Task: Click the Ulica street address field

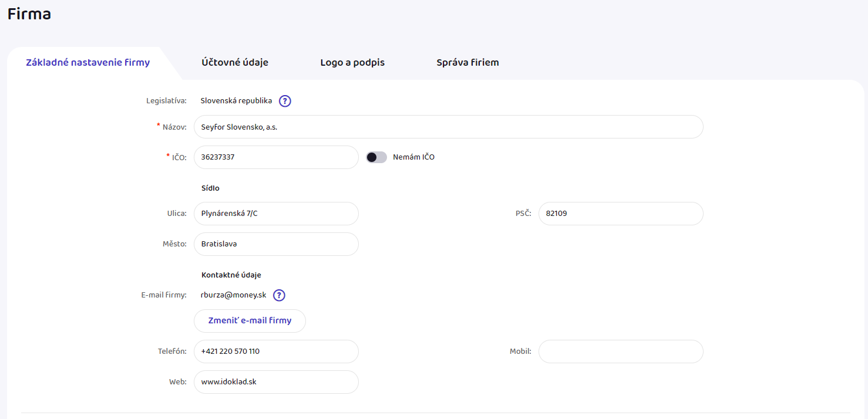Action: pos(276,214)
